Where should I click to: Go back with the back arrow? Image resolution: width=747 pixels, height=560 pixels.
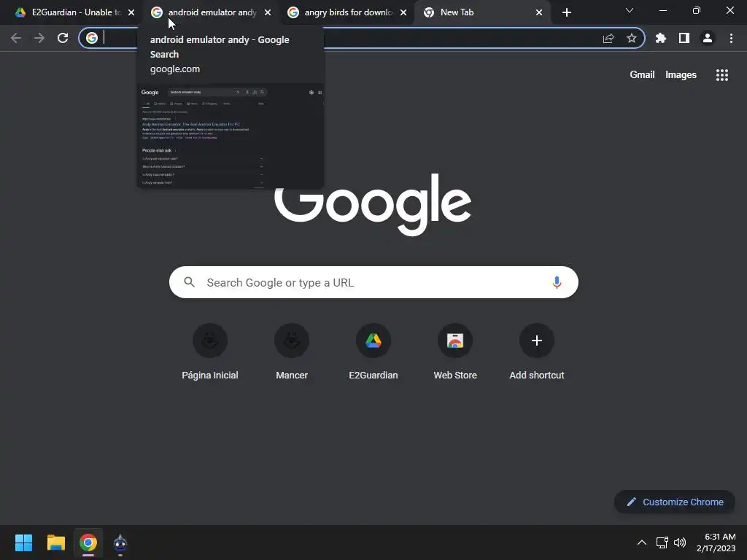(16, 38)
